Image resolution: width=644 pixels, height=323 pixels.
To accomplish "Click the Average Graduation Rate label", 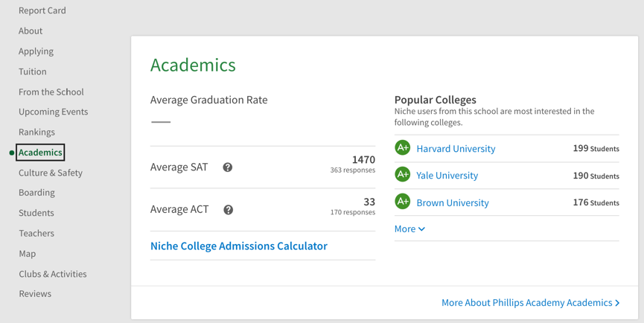I will (x=209, y=100).
